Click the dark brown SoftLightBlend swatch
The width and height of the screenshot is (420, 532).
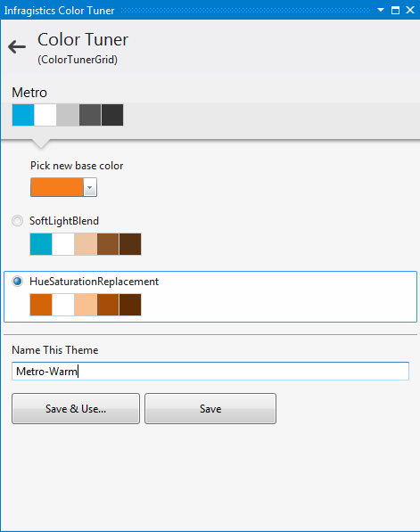130,244
